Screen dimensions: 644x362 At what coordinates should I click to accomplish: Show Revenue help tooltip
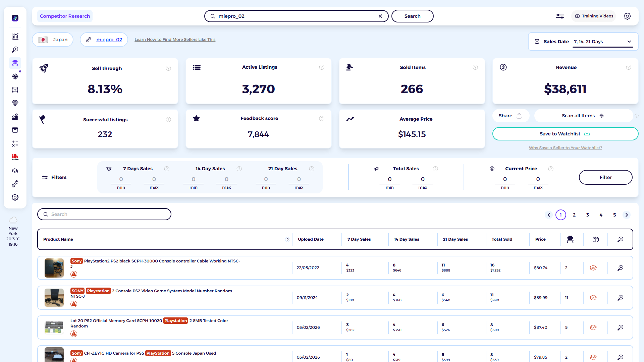629,67
